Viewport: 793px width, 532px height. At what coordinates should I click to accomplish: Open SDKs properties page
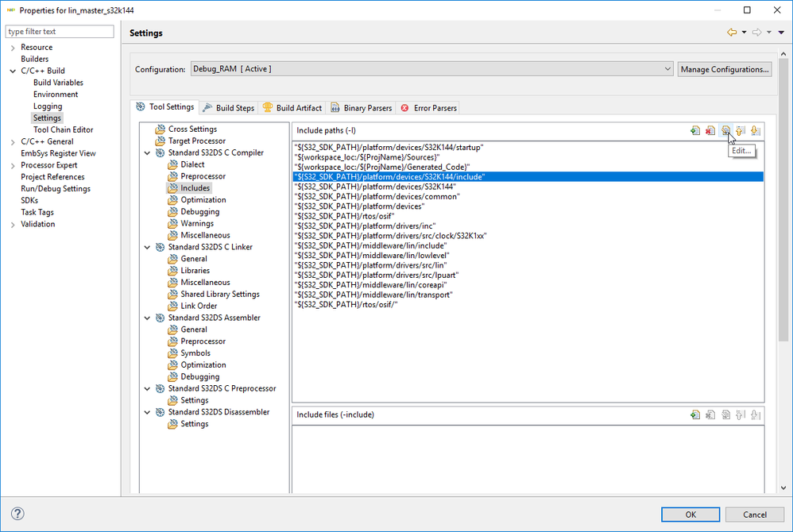tap(29, 201)
